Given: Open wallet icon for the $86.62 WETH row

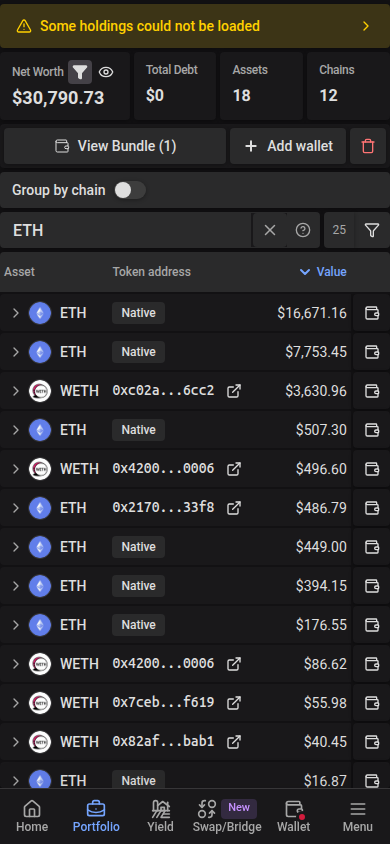Looking at the screenshot, I should [372, 664].
